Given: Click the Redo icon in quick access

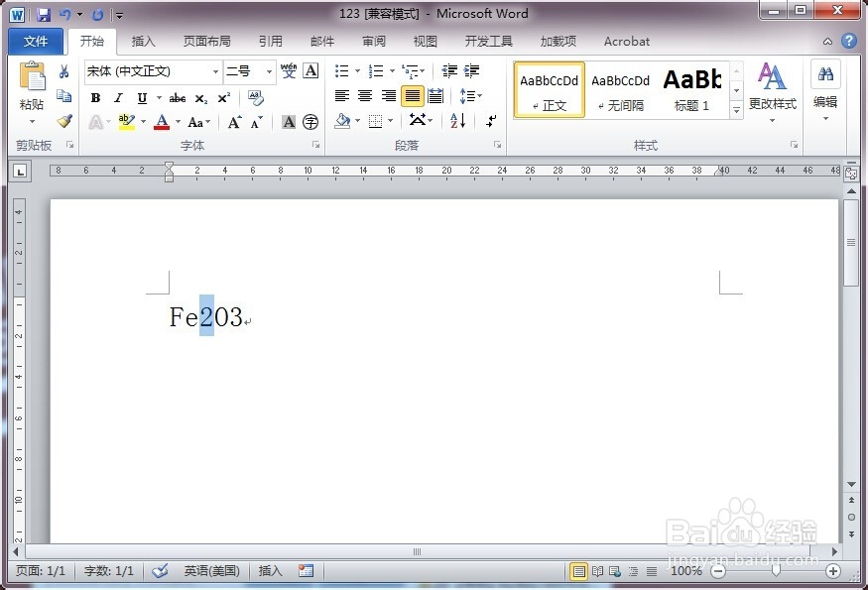Looking at the screenshot, I should pyautogui.click(x=98, y=15).
